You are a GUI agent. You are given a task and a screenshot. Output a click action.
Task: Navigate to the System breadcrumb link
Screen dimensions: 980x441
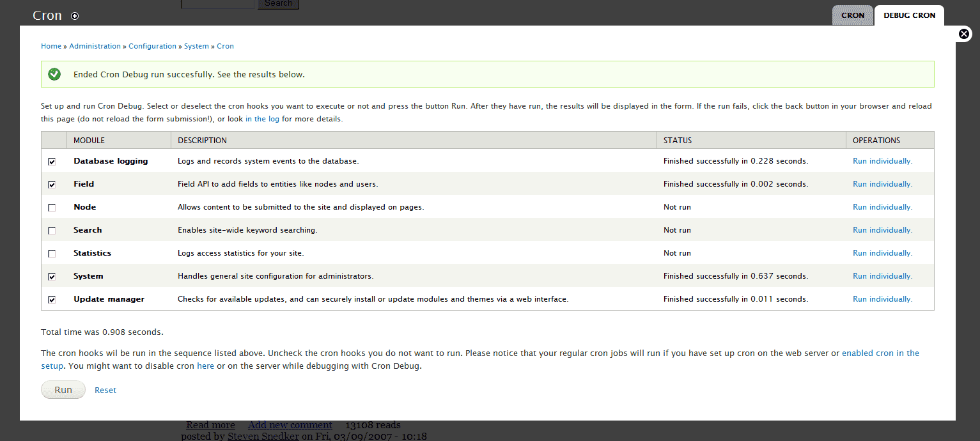pyautogui.click(x=196, y=46)
